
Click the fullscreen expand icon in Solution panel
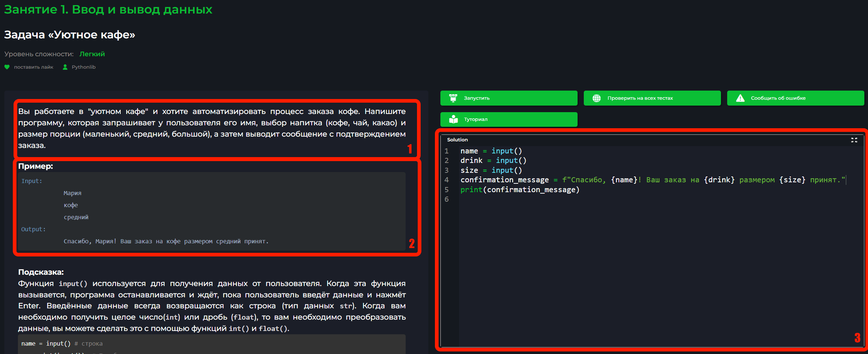pos(854,140)
